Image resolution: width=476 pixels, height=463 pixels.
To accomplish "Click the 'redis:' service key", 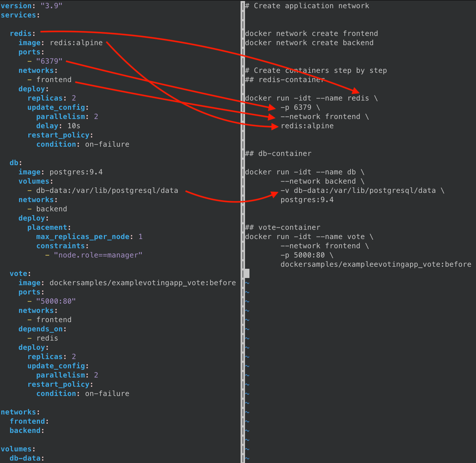I will tap(23, 34).
